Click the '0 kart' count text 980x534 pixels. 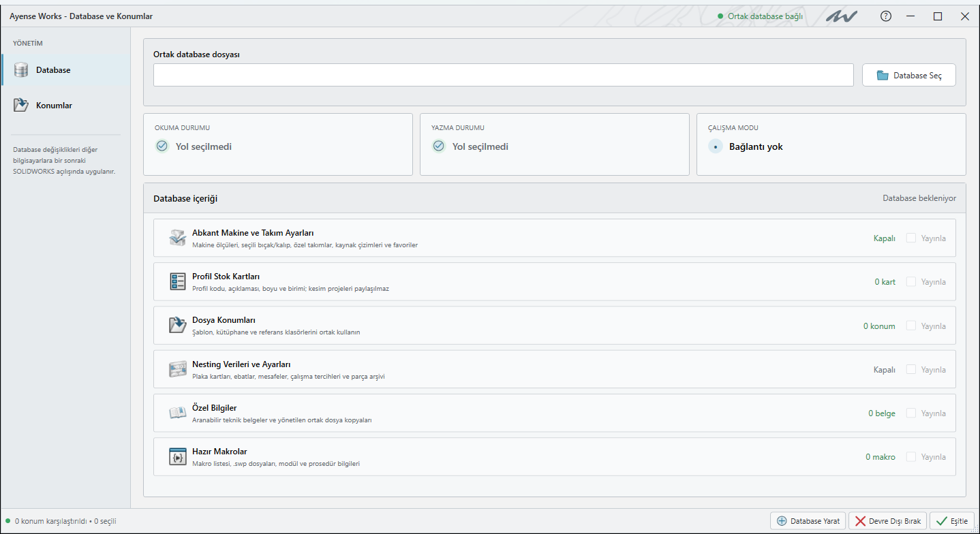point(885,282)
